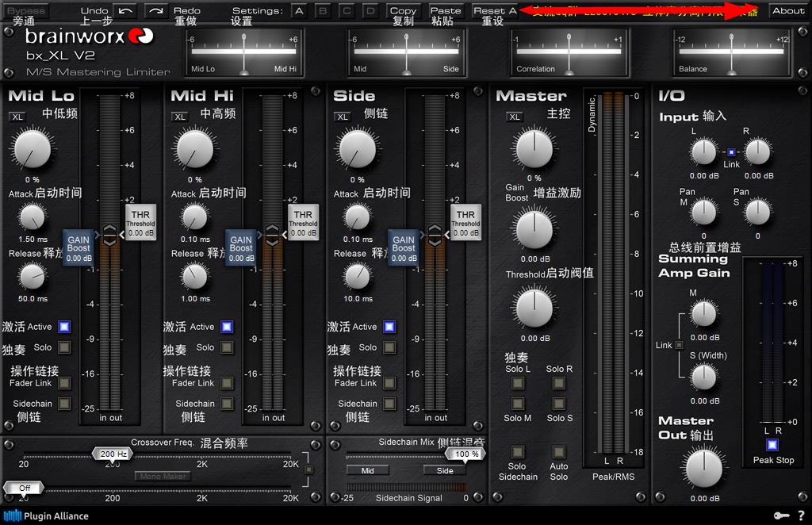
Task: Click the Summing Amp M knob
Action: (704, 314)
